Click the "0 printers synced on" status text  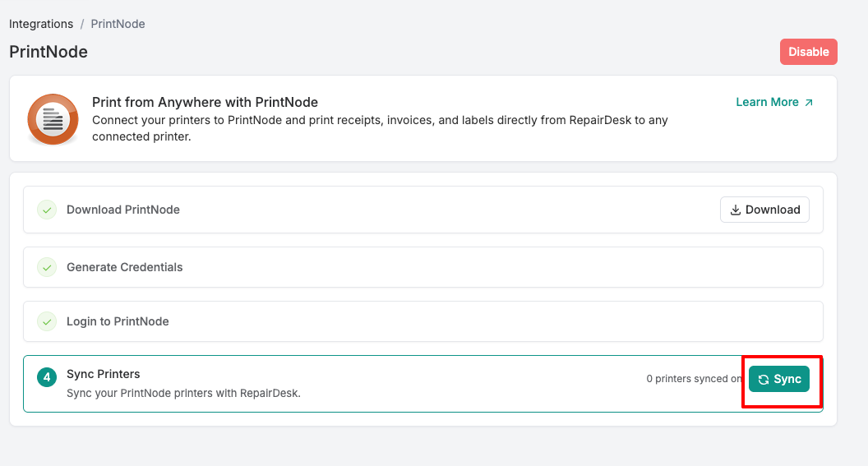click(694, 379)
